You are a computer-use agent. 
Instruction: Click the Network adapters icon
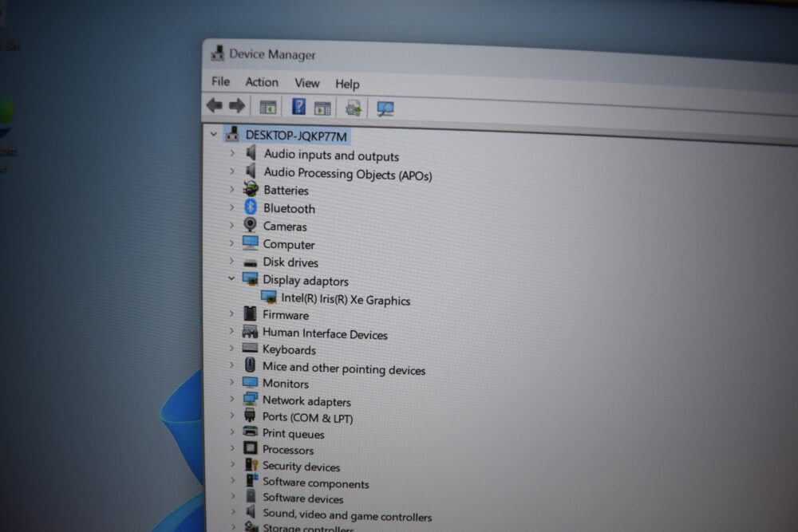pos(250,400)
